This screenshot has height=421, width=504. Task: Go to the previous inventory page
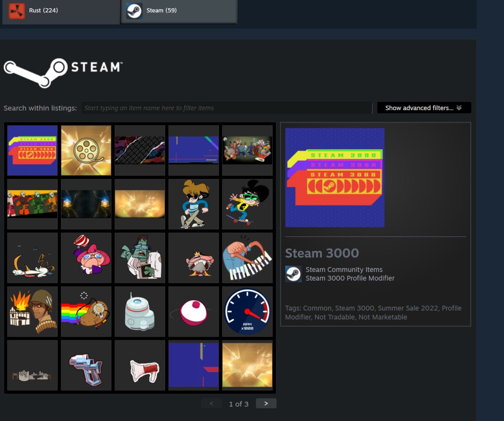[211, 403]
